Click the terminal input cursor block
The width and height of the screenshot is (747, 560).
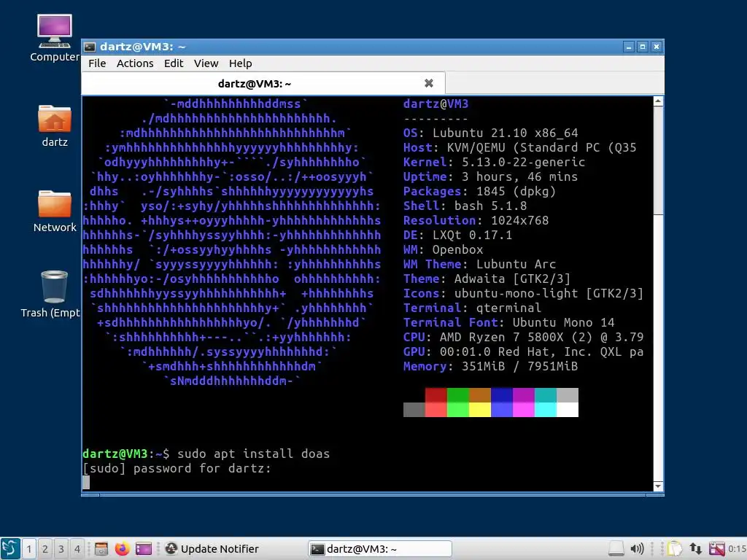click(86, 483)
